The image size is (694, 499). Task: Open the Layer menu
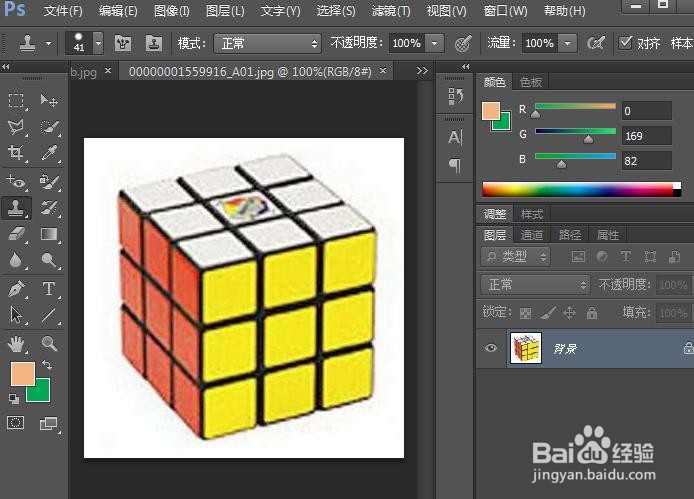click(225, 11)
